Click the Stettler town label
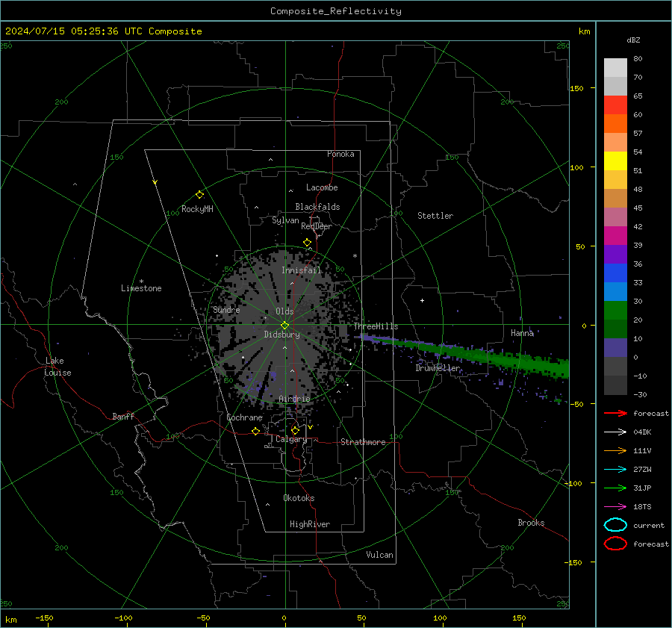Image resolution: width=672 pixels, height=628 pixels. tap(435, 216)
